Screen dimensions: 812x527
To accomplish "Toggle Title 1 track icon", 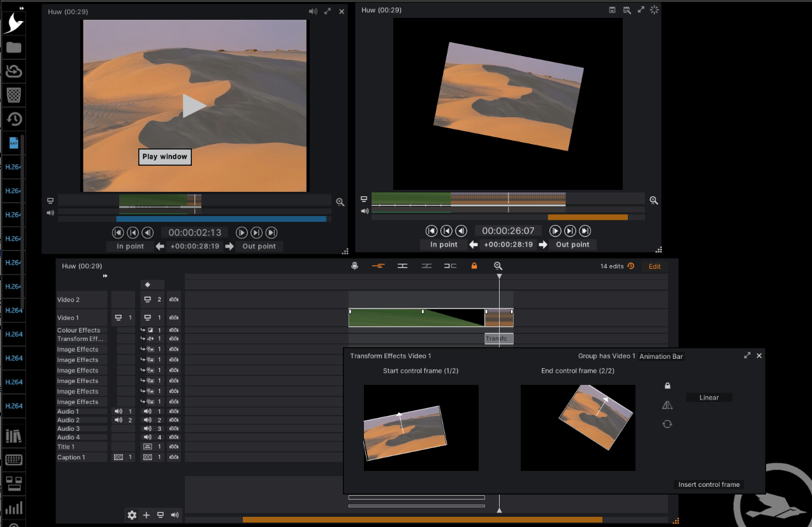I will point(148,447).
